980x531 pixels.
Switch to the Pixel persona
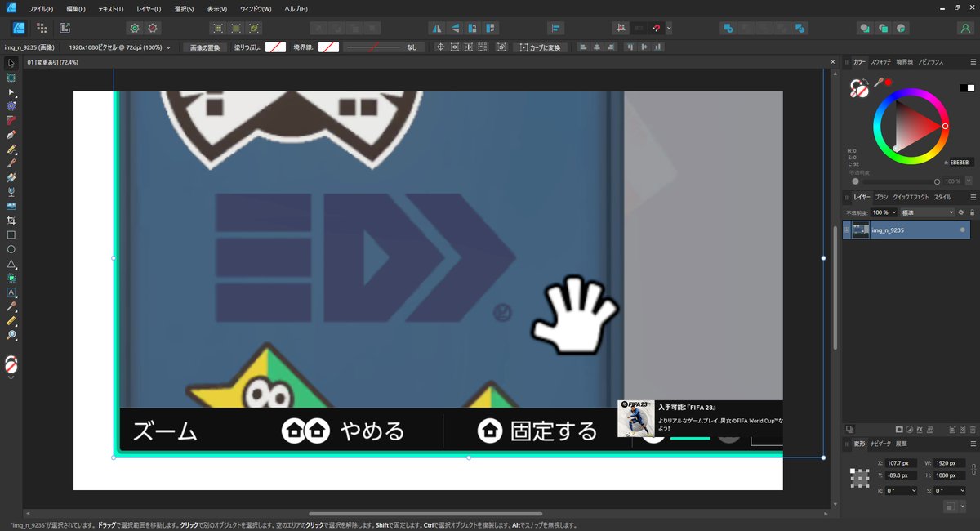pos(42,27)
